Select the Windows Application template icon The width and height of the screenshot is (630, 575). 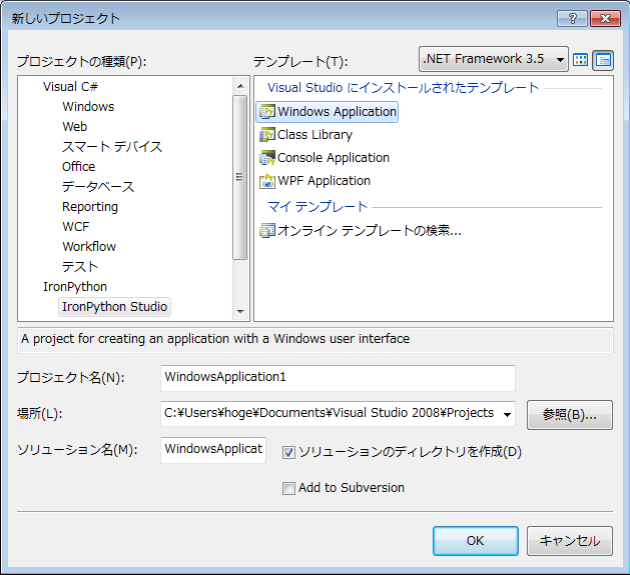click(x=267, y=112)
